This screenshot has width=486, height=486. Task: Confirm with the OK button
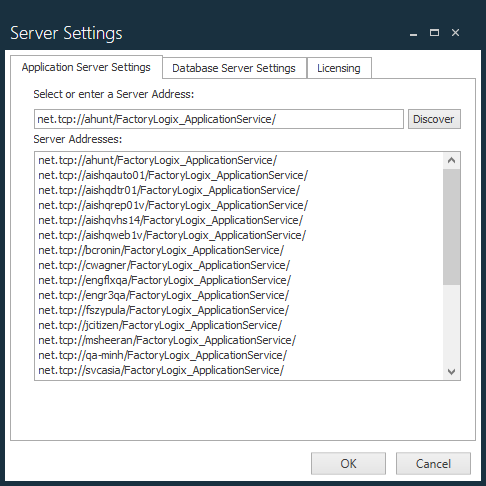click(348, 463)
